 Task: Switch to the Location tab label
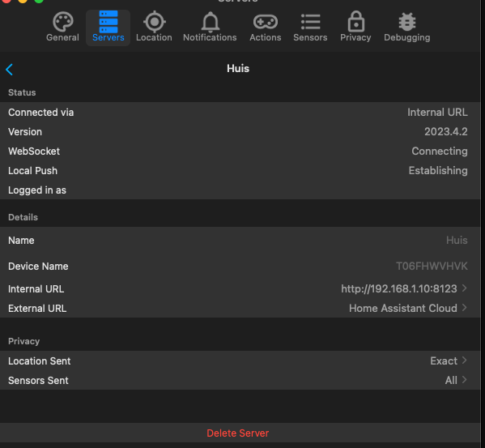click(154, 37)
